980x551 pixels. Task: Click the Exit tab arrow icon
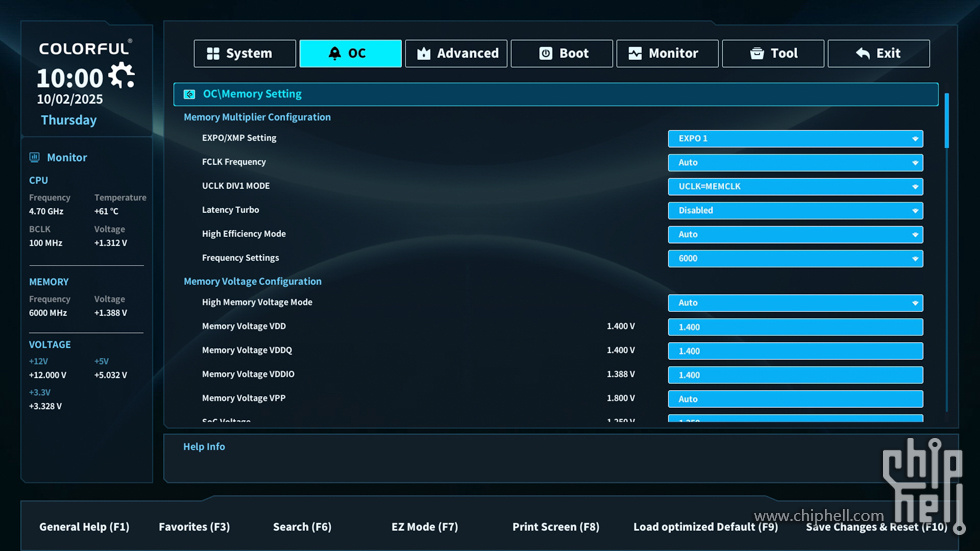(862, 54)
